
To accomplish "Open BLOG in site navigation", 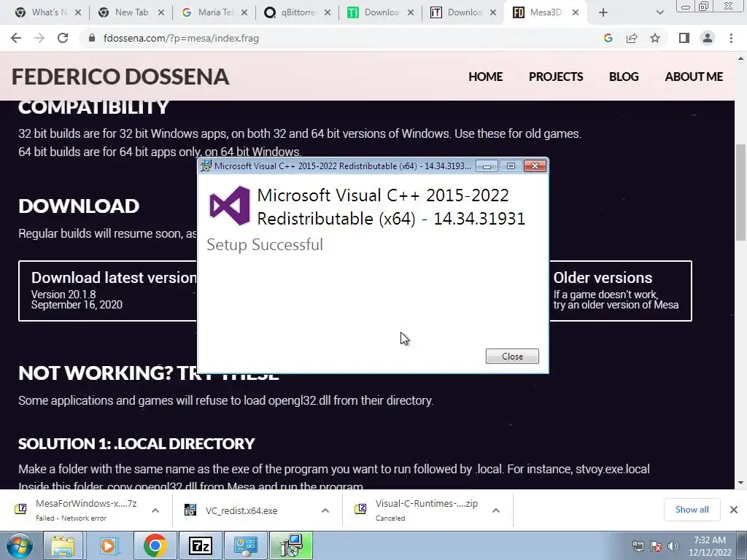I will [624, 77].
